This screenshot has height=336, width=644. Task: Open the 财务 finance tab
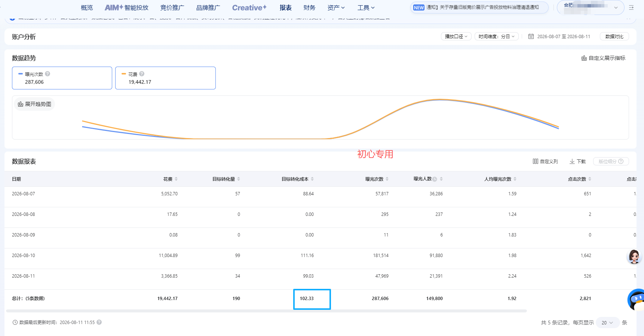309,7
